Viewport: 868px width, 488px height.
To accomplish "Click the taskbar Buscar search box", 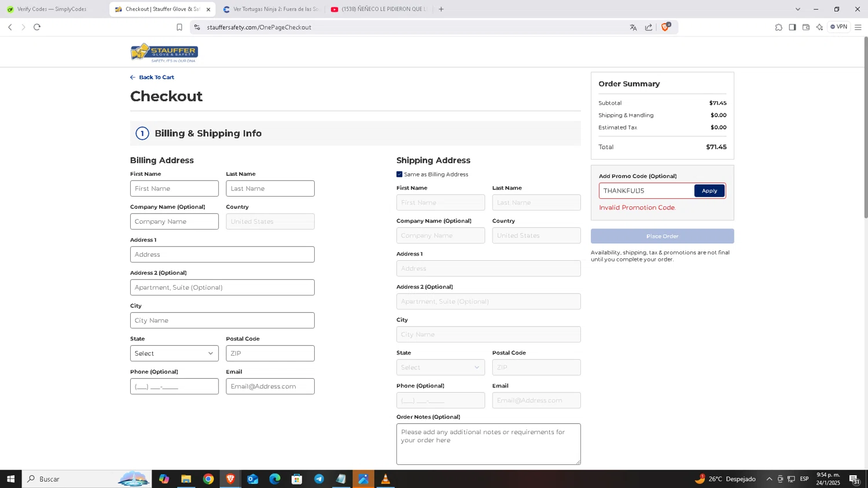I will click(87, 479).
